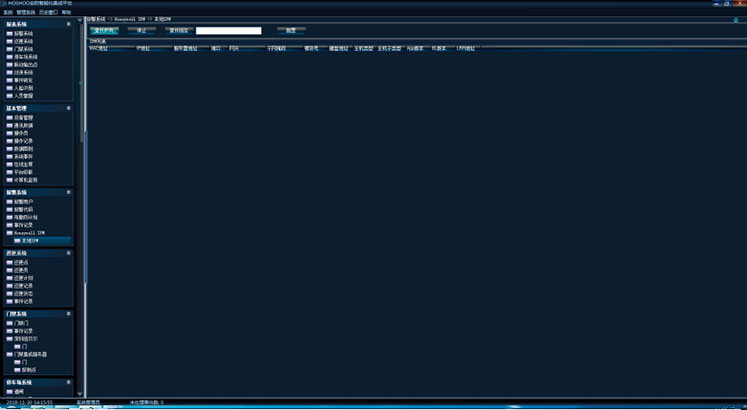Collapse the 基本管理 panel using its chevron
Screen dimensions: 747x410
tap(69, 108)
